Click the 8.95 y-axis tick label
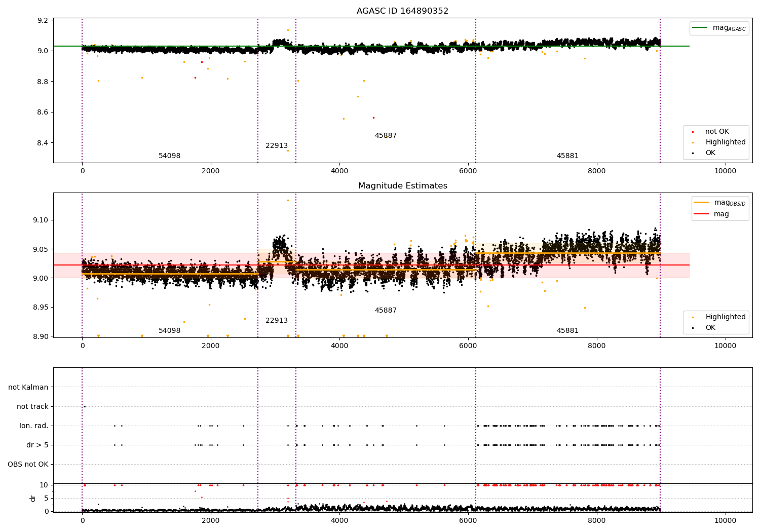The width and height of the screenshot is (760, 532). pos(41,307)
